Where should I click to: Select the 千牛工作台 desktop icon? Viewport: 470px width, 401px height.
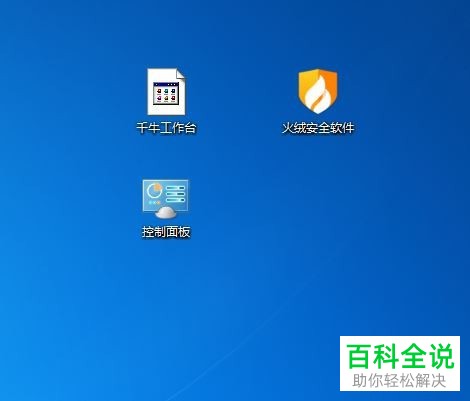(166, 92)
